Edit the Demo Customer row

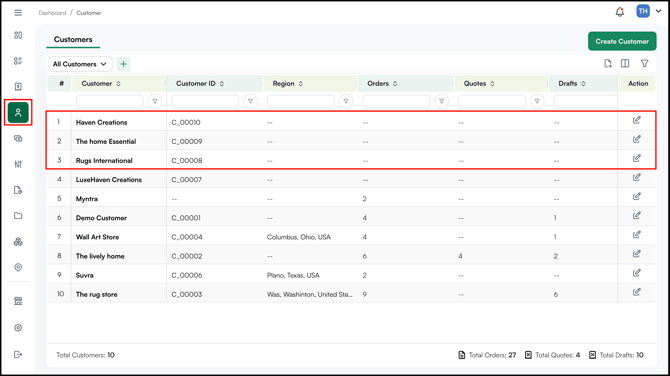pyautogui.click(x=637, y=216)
